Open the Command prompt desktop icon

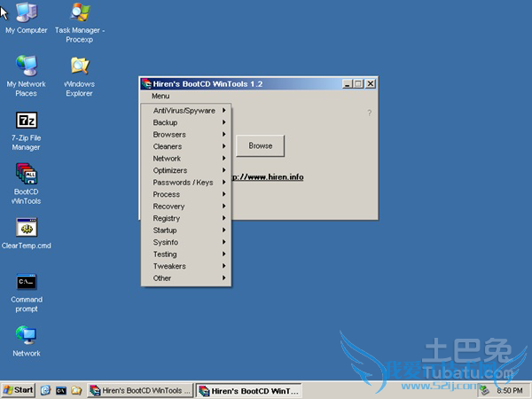pyautogui.click(x=26, y=282)
